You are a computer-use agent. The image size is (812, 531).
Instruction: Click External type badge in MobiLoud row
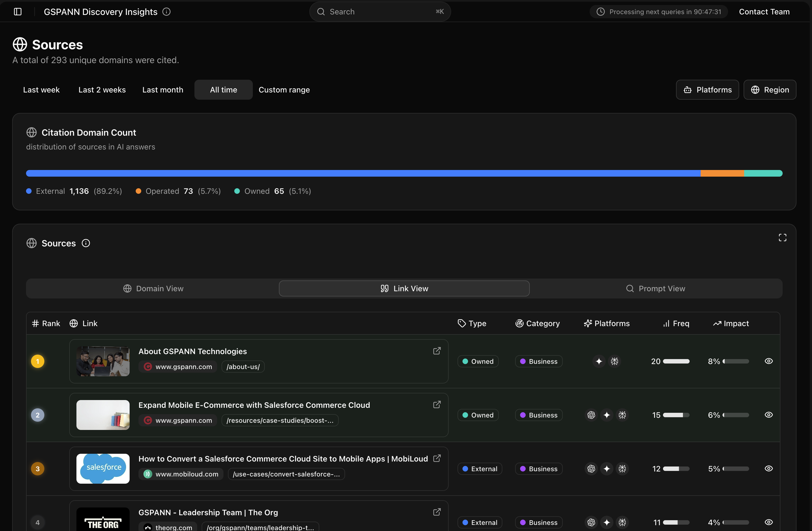pos(480,469)
